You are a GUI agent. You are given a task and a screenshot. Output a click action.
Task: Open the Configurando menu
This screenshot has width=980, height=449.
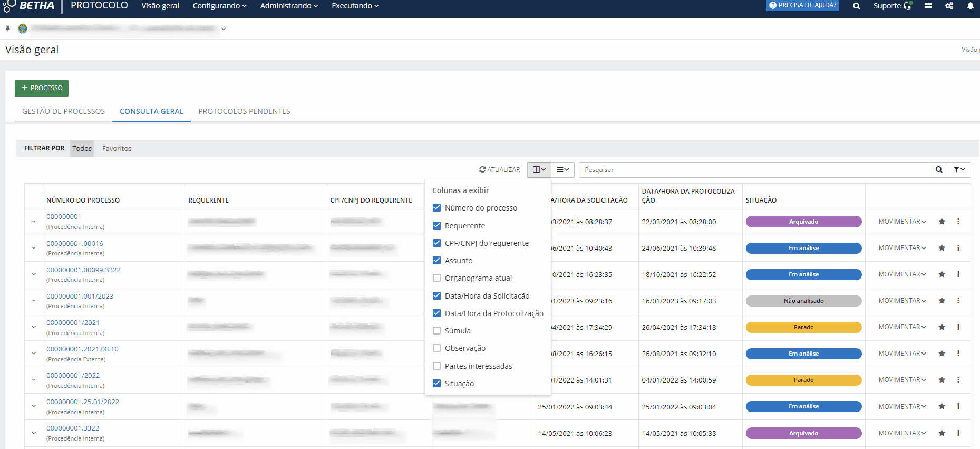[x=219, y=6]
